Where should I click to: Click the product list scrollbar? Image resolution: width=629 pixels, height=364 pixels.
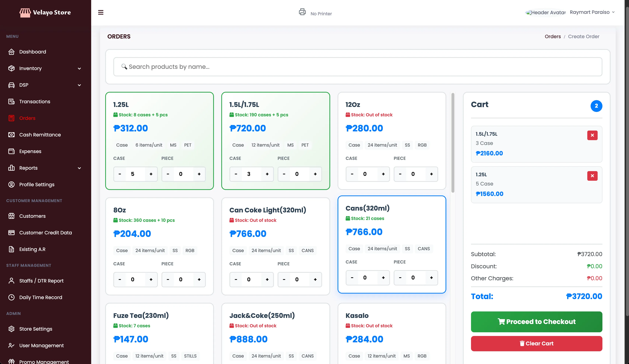(453, 143)
